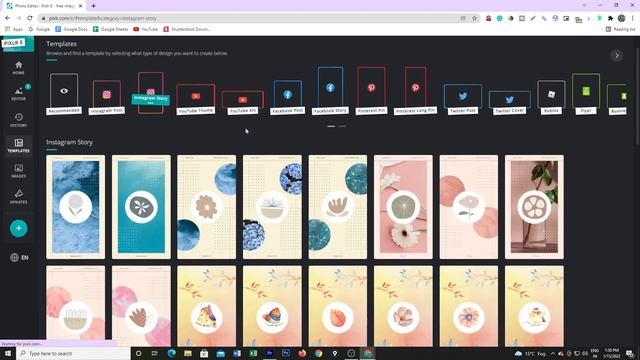Open pink template with white daisy
The height and width of the screenshot is (360, 640).
(403, 207)
